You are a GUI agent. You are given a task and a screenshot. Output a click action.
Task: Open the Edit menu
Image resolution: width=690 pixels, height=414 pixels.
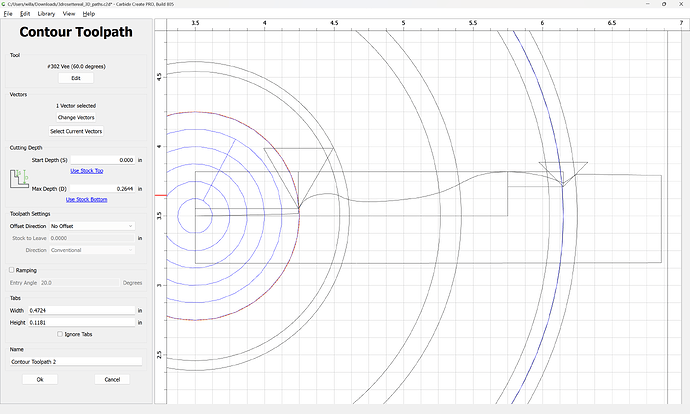[x=25, y=14]
